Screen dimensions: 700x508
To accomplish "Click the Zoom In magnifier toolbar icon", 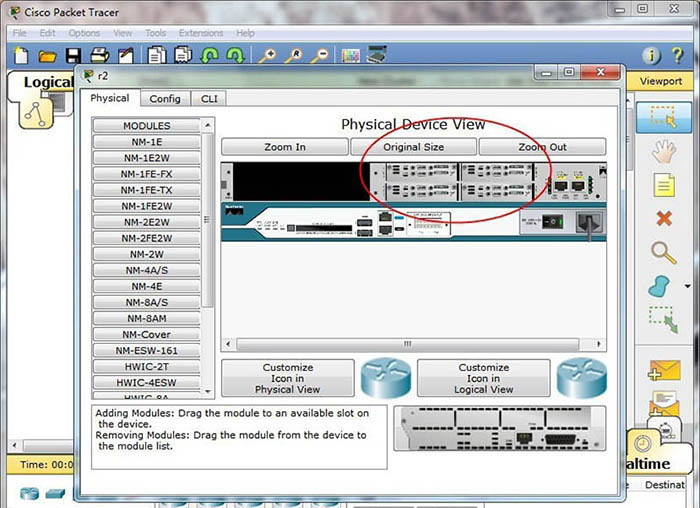I will point(267,56).
